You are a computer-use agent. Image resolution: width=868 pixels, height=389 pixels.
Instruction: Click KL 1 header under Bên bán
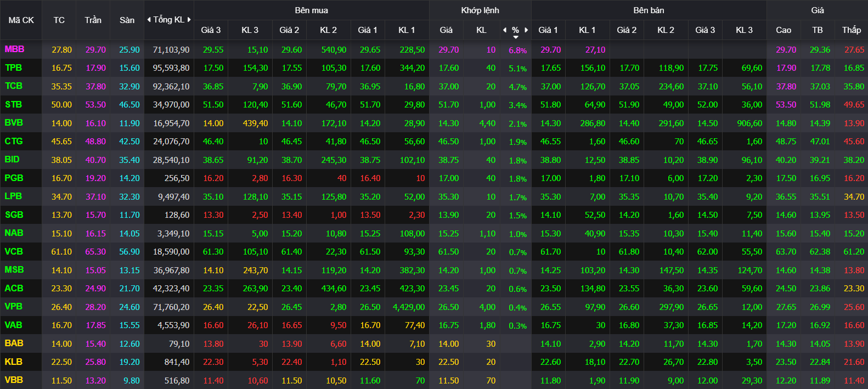pyautogui.click(x=587, y=30)
